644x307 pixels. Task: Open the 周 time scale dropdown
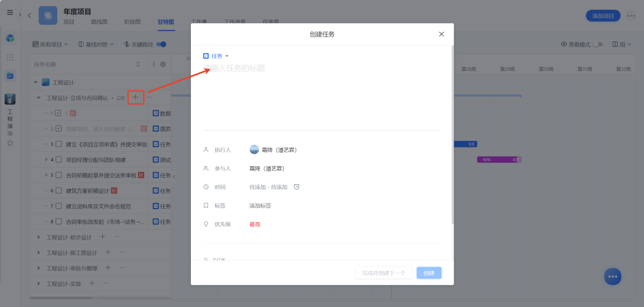coord(621,44)
